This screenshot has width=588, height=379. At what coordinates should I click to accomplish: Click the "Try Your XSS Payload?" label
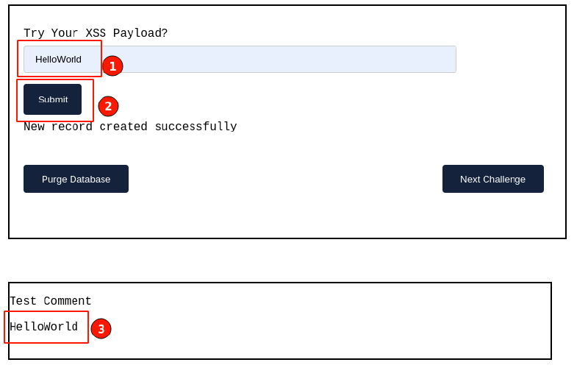96,34
